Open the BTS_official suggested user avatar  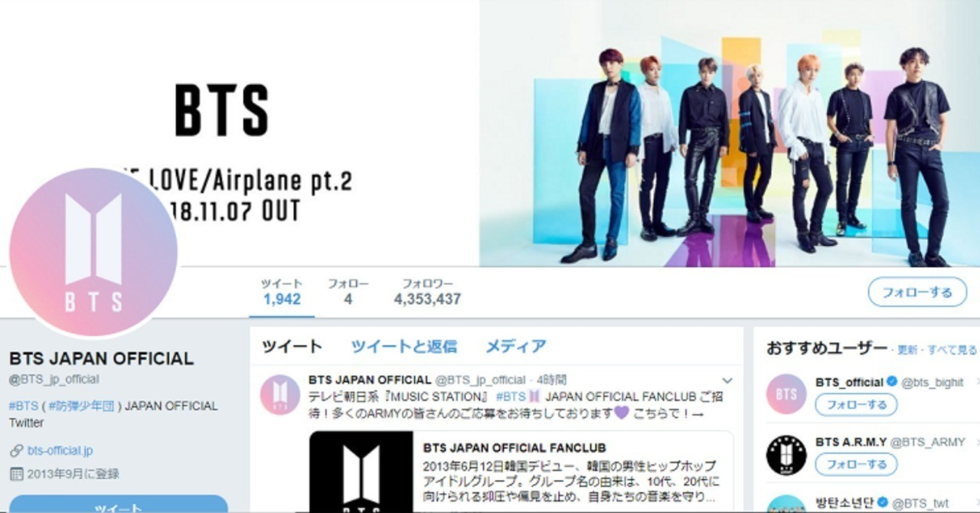(x=786, y=394)
